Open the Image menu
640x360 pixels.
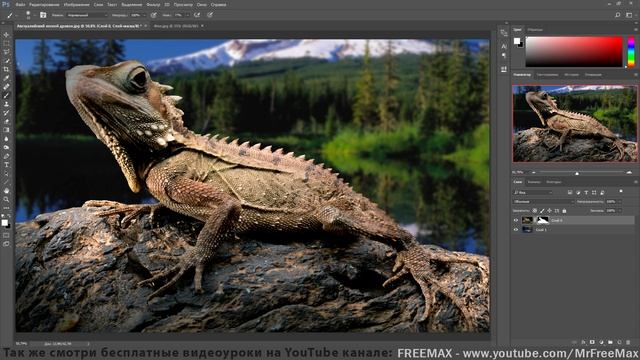(76, 5)
